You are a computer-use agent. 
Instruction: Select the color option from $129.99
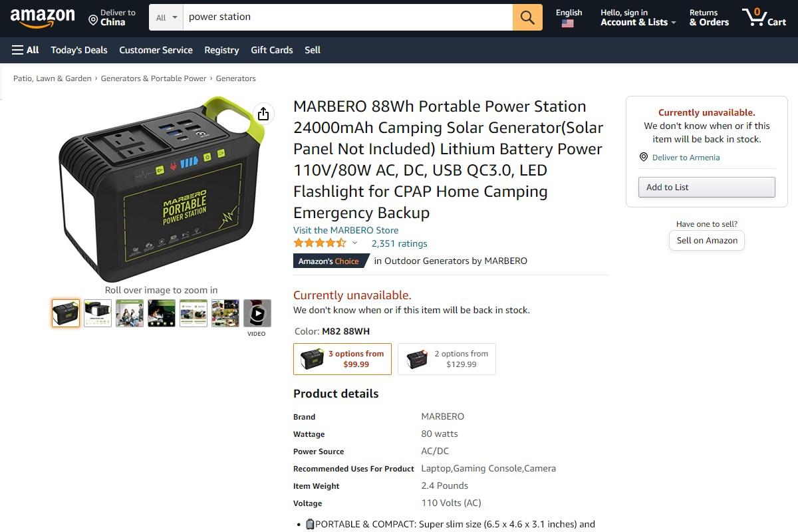pos(447,359)
